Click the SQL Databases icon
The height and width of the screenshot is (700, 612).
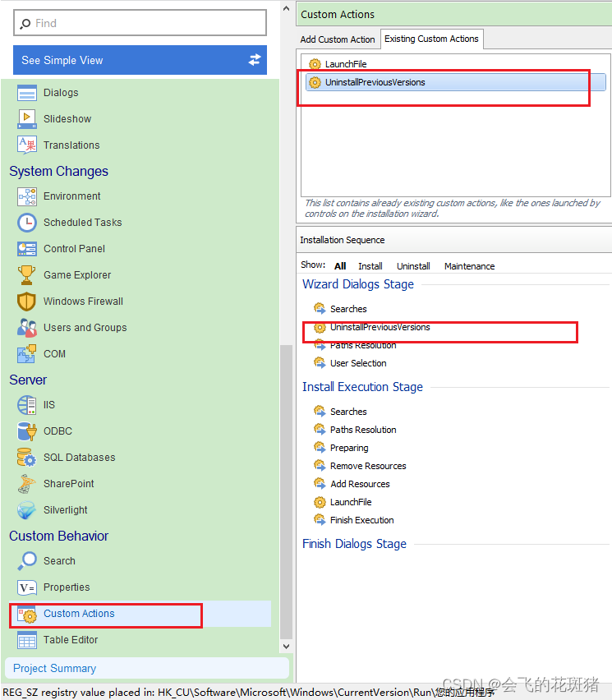pos(27,458)
